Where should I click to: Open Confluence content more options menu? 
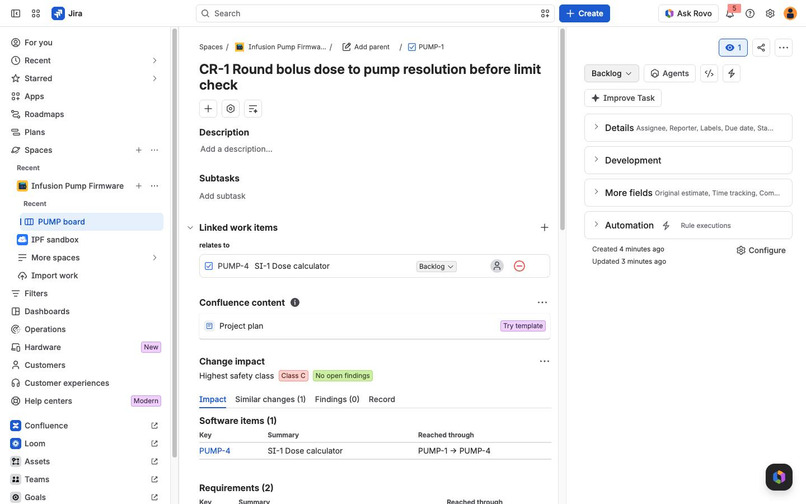point(542,302)
